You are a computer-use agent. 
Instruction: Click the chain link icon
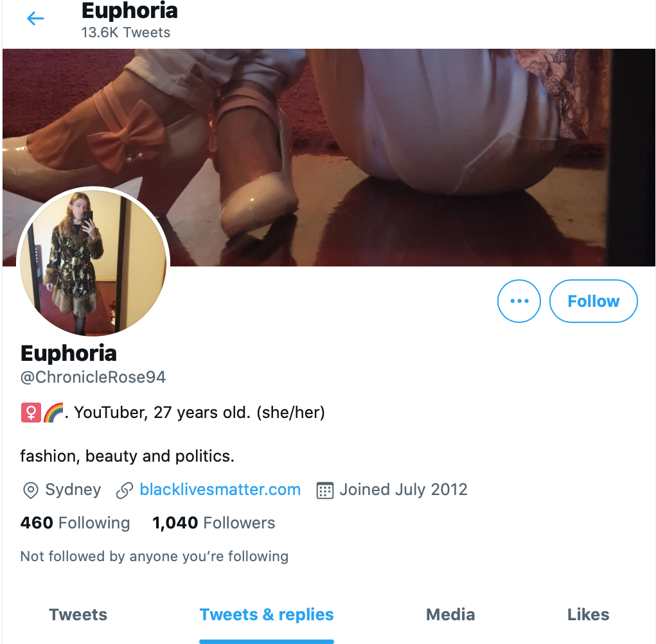(125, 490)
